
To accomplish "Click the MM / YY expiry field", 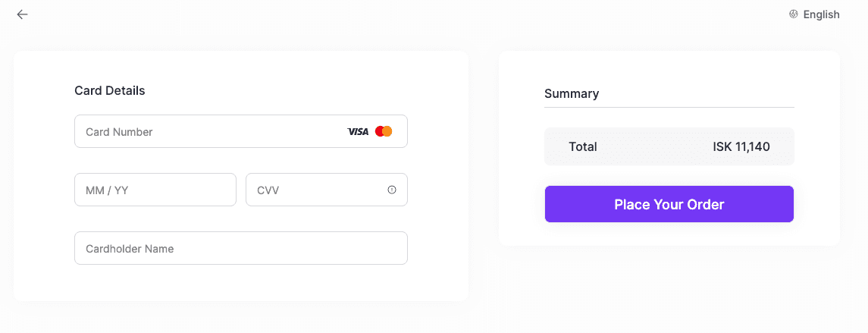I will click(155, 190).
